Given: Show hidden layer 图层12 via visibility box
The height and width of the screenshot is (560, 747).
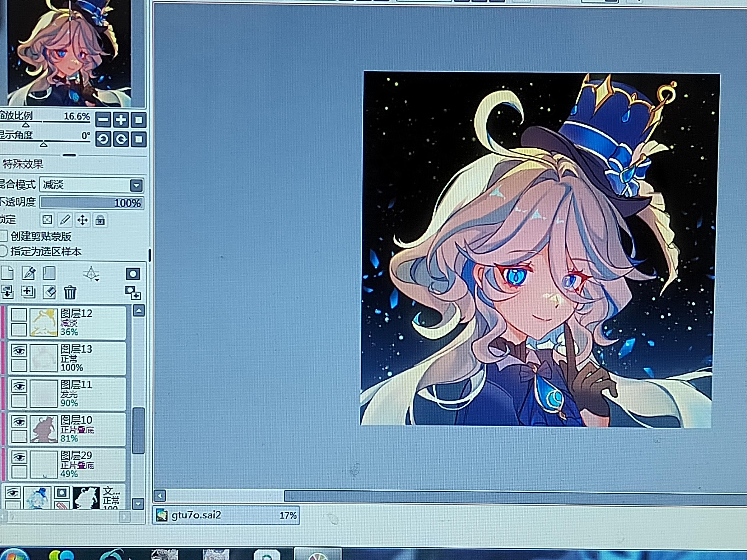Looking at the screenshot, I should click(x=19, y=315).
